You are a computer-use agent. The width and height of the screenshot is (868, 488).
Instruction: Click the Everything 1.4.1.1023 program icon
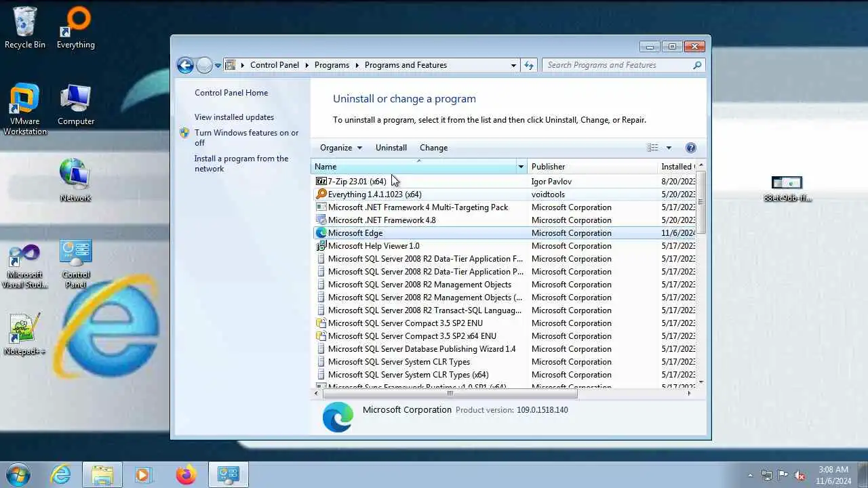[321, 194]
